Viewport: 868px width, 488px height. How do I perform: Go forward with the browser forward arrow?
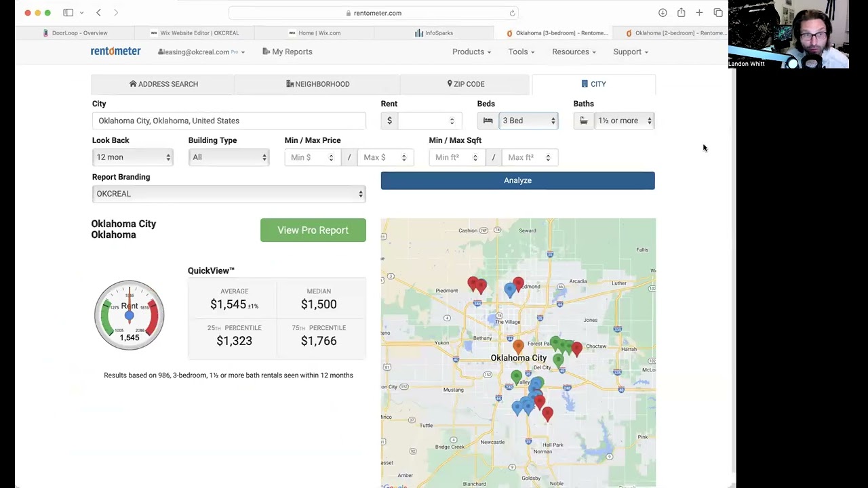coord(116,13)
